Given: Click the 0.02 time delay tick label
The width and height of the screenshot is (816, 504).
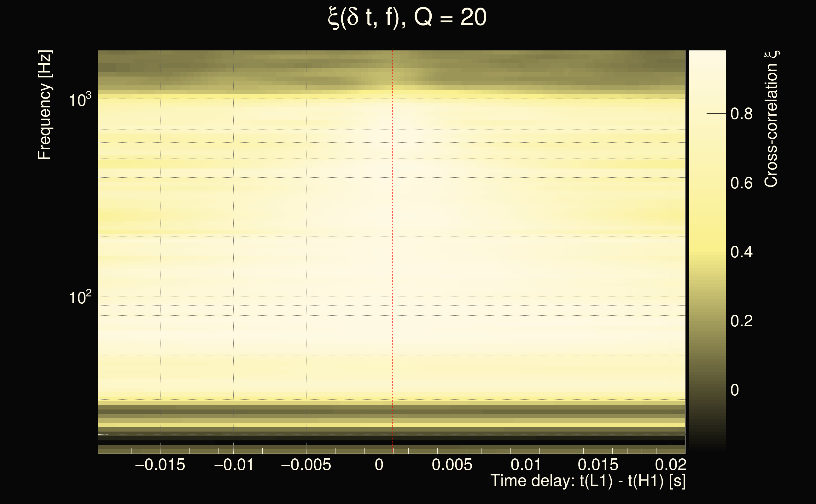Looking at the screenshot, I should tap(671, 465).
